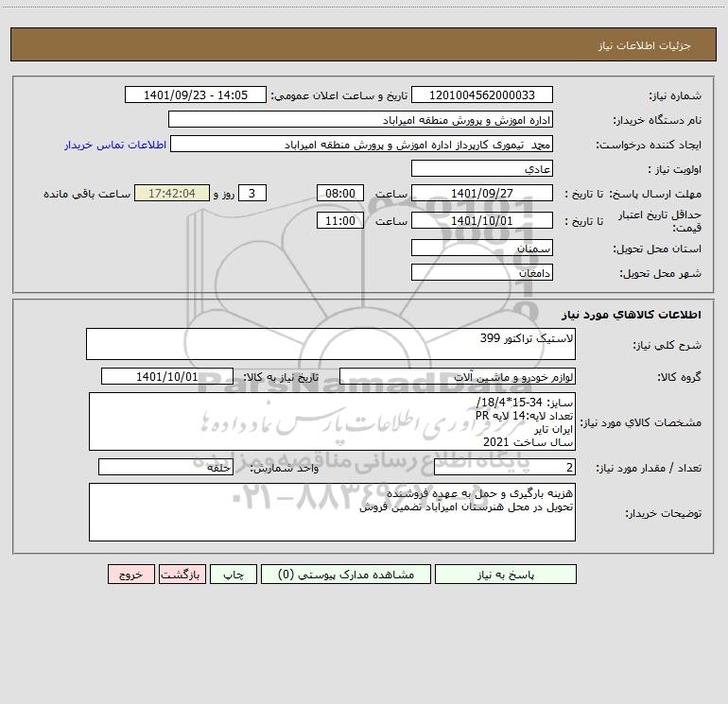The width and height of the screenshot is (728, 704).
Task: Click price validity date 1401/10/01
Action: pyautogui.click(x=482, y=220)
